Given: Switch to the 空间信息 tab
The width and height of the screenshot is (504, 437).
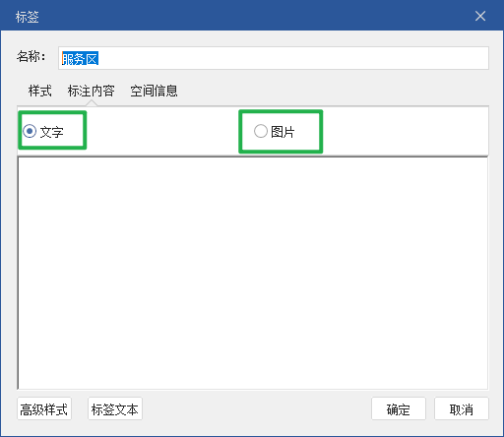Looking at the screenshot, I should 154,91.
